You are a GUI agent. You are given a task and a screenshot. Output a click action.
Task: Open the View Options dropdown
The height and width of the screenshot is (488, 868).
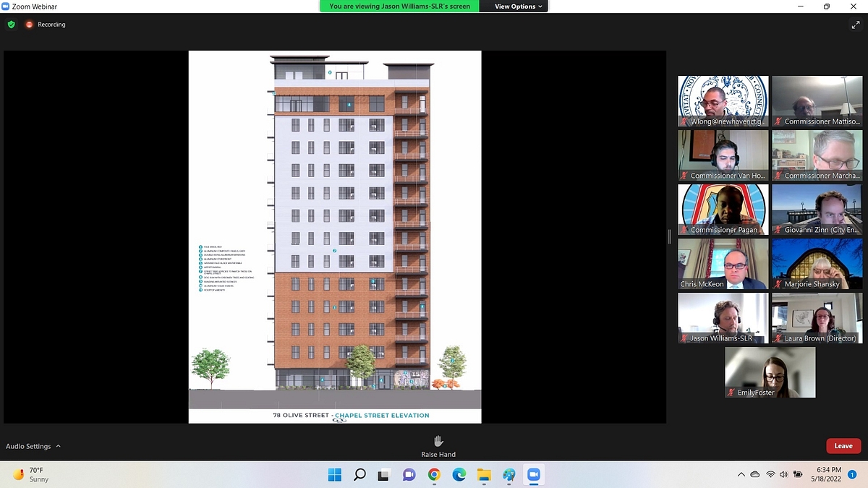pyautogui.click(x=518, y=7)
